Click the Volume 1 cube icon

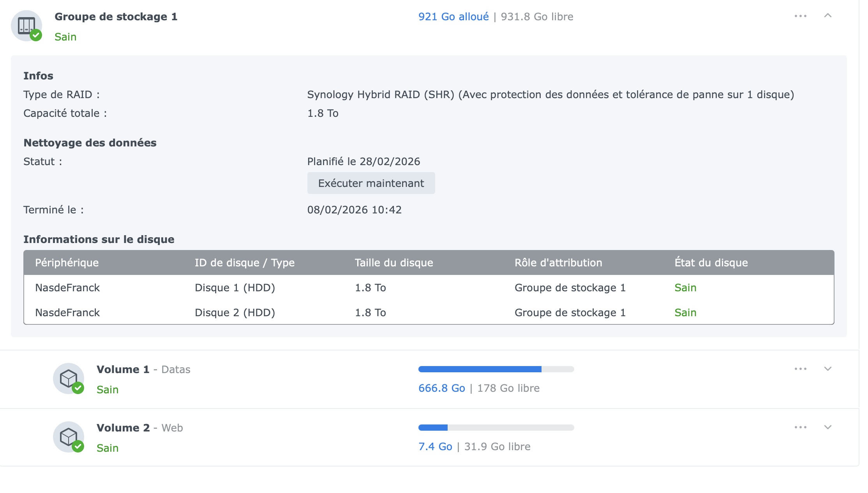[68, 378]
